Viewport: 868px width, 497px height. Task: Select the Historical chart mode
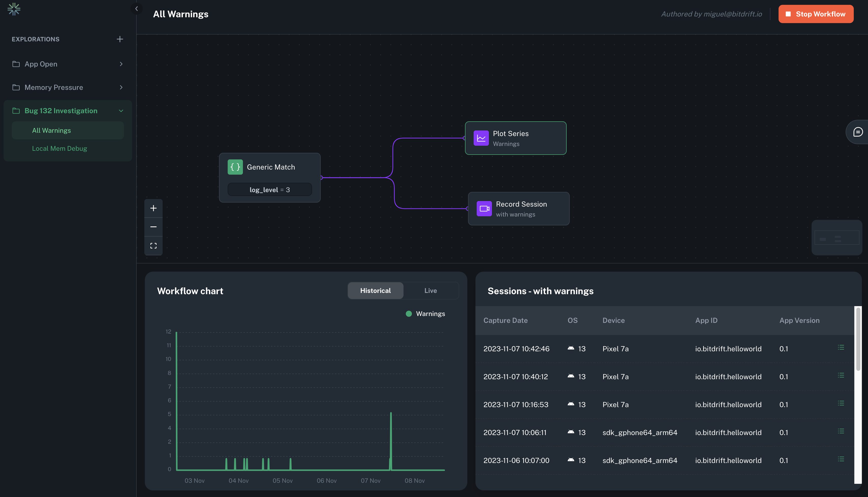pos(375,290)
